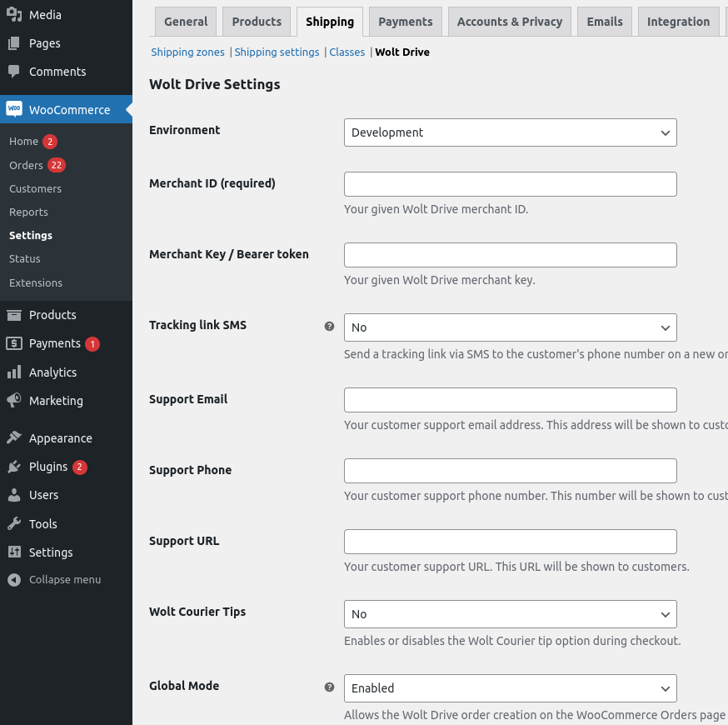
Task: Click the Users person icon
Action: point(14,495)
